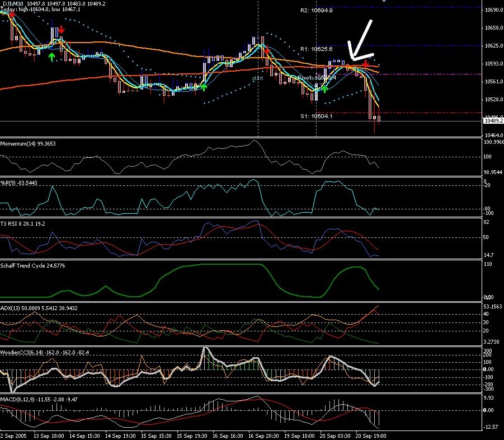Image resolution: width=504 pixels, height=440 pixels.
Task: Click the 15 Sep 15:30 time label
Action: pos(156,436)
